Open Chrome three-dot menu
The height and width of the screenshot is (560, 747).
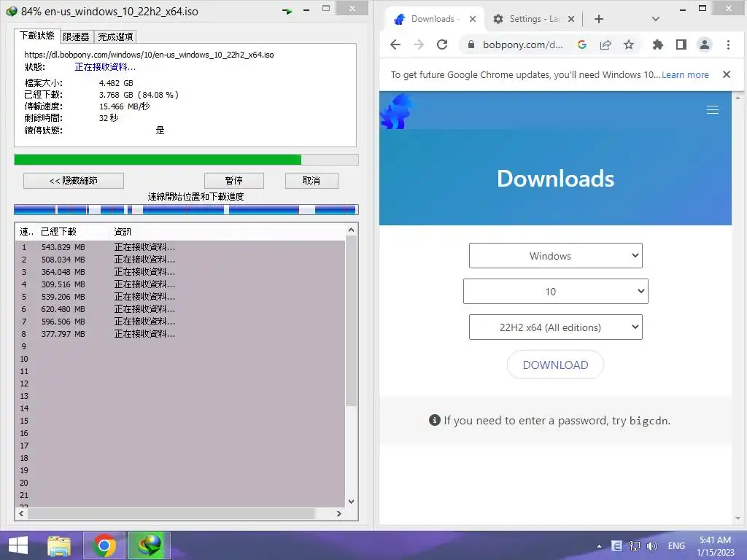(x=728, y=44)
